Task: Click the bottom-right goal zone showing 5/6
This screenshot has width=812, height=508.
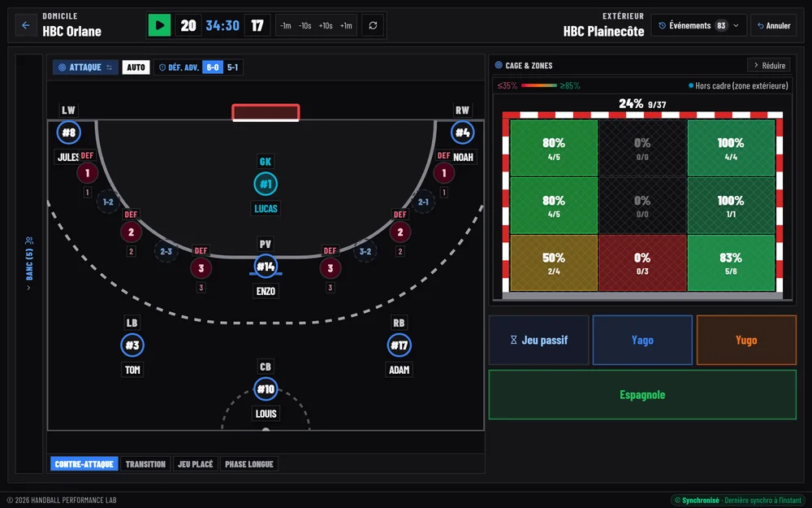Action: tap(731, 263)
